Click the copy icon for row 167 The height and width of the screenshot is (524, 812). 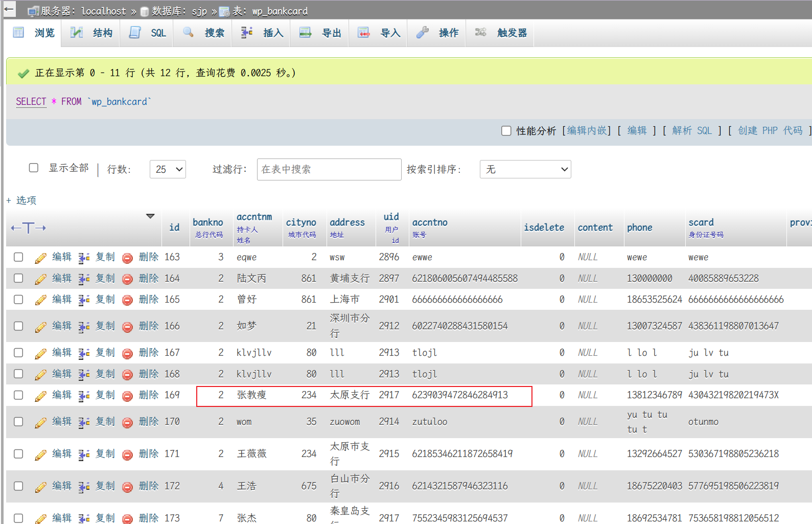click(x=84, y=353)
